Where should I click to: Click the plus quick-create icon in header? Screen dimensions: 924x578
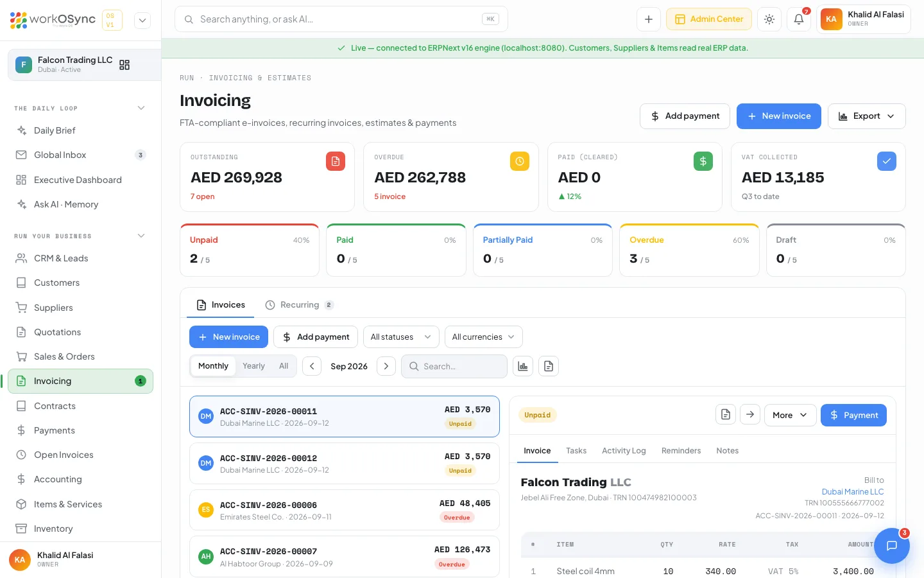point(649,19)
